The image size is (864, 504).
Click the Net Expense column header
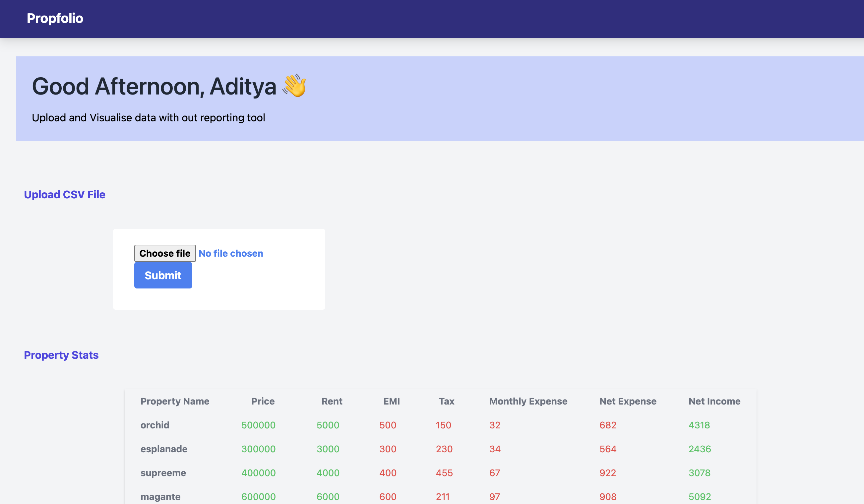[628, 402]
